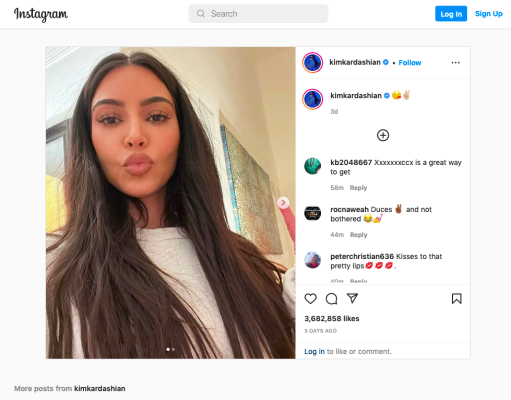Open kb2048667 commenter avatar
Image resolution: width=511 pixels, height=400 pixels.
point(312,166)
